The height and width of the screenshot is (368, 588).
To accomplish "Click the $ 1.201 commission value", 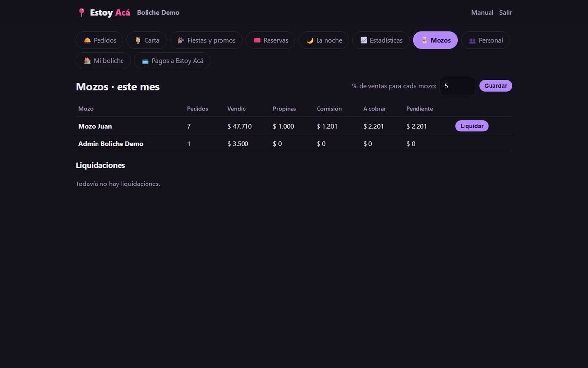I will click(x=327, y=126).
